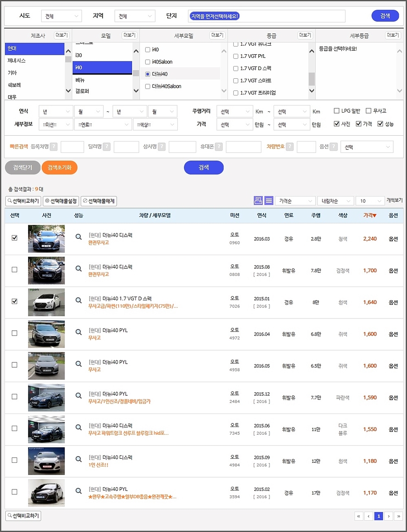Select the 1,700 black car checkbox
Image resolution: width=407 pixels, height=532 pixels.
click(14, 270)
